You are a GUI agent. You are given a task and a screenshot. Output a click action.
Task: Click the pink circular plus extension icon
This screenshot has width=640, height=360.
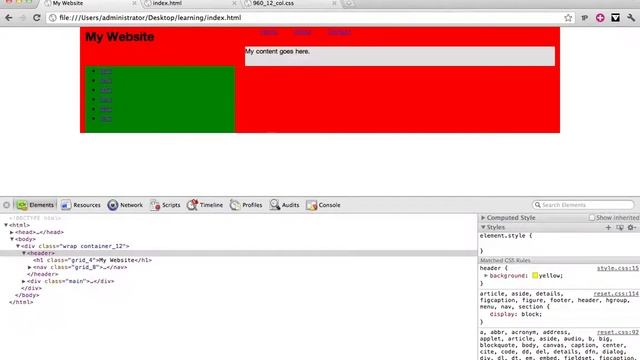pyautogui.click(x=600, y=18)
